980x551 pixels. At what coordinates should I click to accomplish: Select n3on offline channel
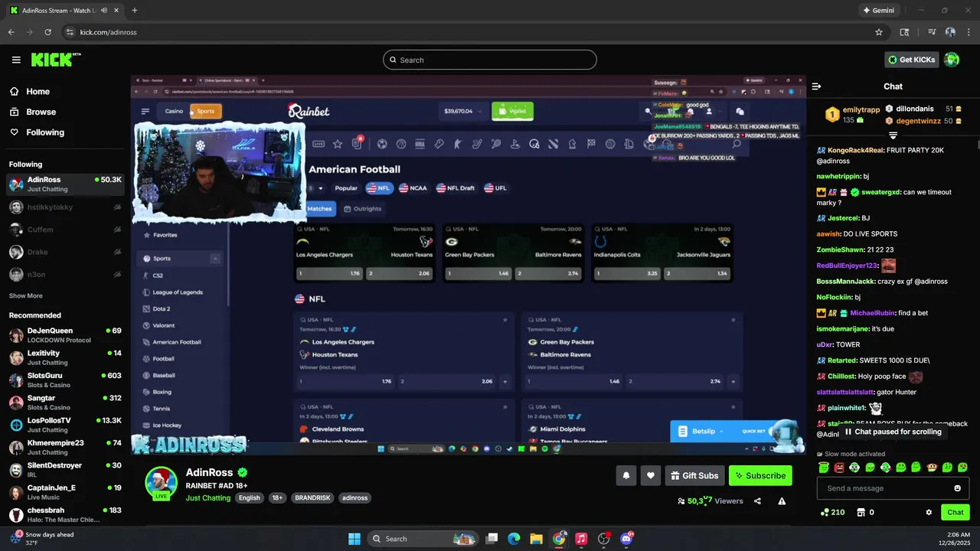(x=64, y=274)
